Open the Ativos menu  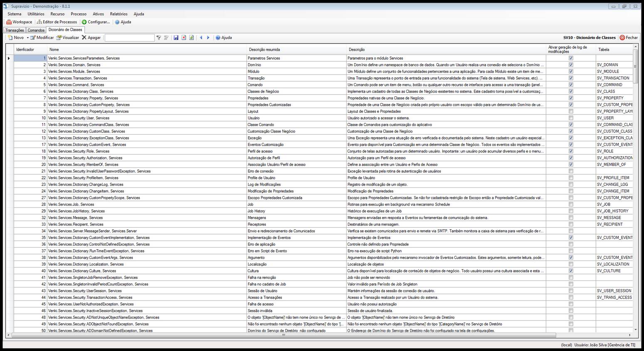[99, 14]
